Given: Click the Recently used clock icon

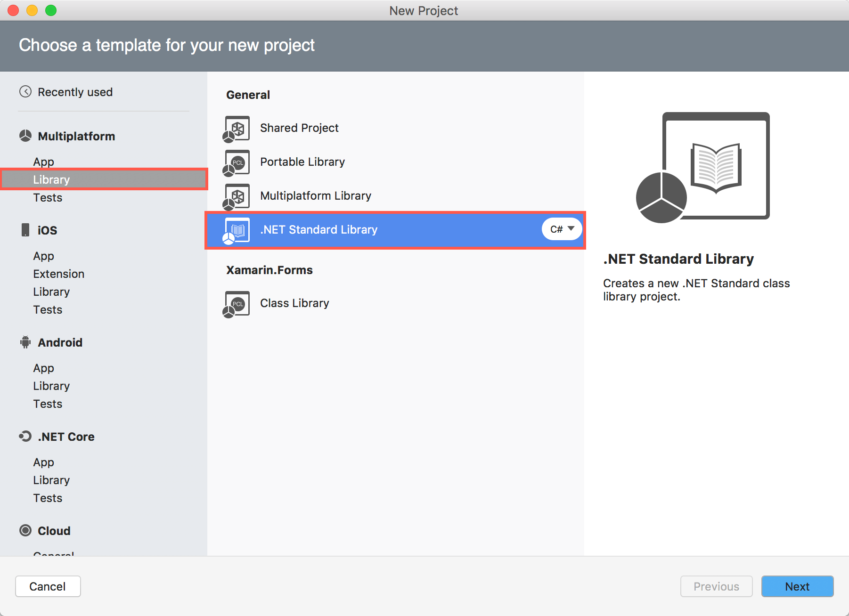Looking at the screenshot, I should point(25,91).
